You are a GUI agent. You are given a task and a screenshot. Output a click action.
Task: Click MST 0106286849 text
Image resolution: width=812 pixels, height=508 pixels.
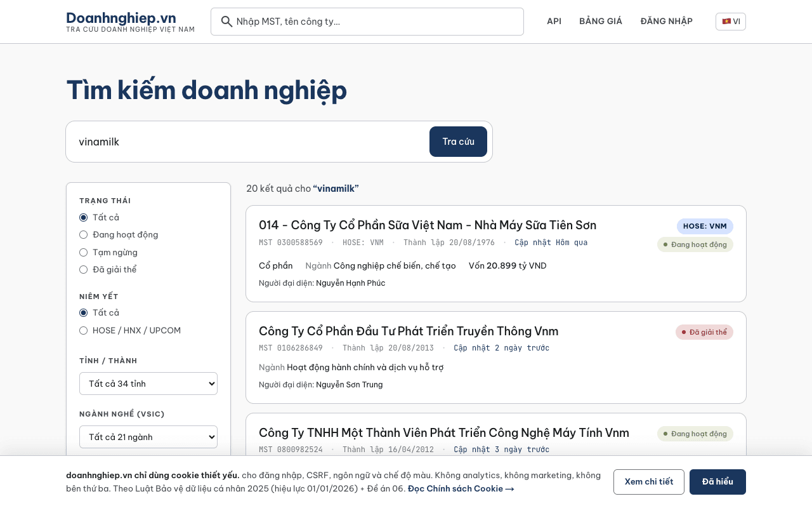coord(291,348)
